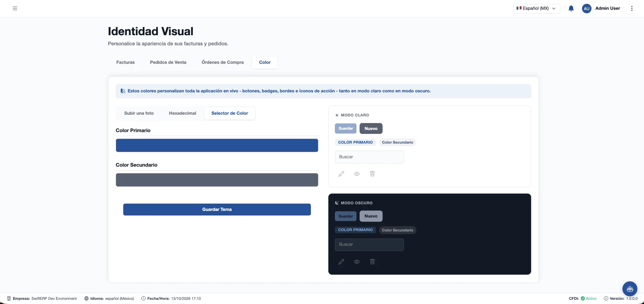The width and height of the screenshot is (644, 304).
Task: Click eye view icon in Modo Claro
Action: [357, 174]
